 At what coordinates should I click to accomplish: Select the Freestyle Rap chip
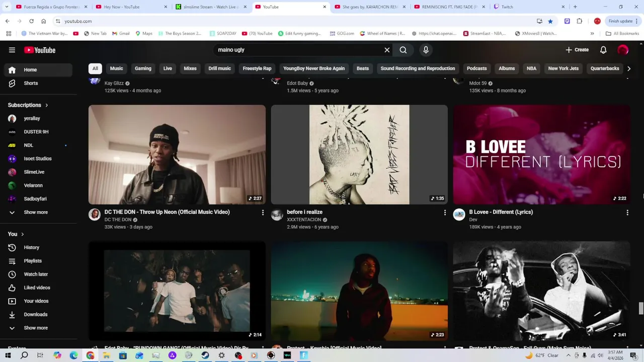pyautogui.click(x=257, y=68)
